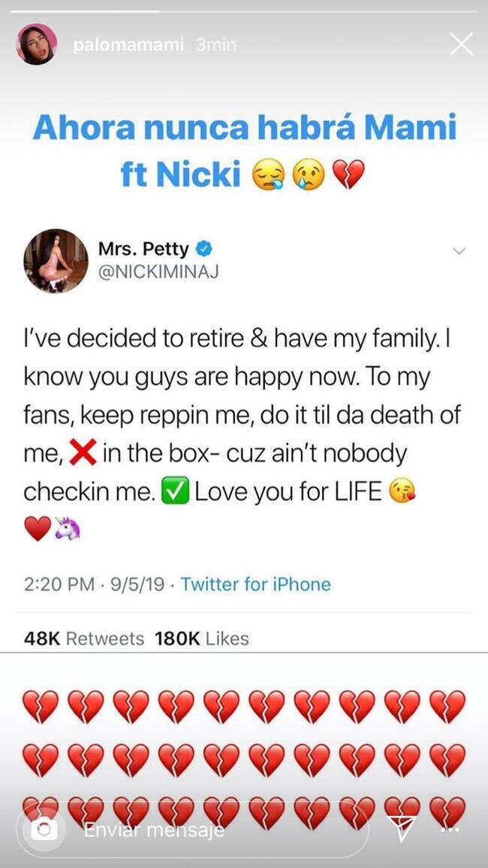The width and height of the screenshot is (488, 868).
Task: Tap palomamami profile picture avatar
Action: [36, 44]
